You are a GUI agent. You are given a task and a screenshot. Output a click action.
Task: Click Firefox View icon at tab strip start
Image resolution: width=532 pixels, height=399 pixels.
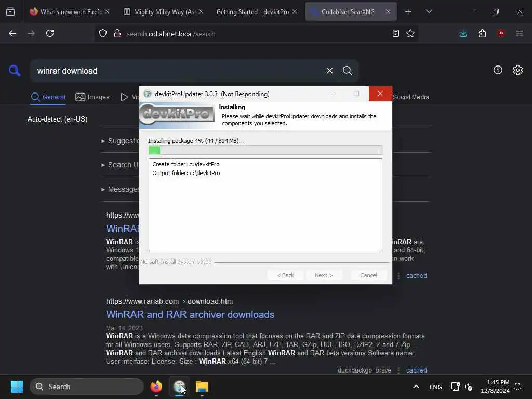point(10,12)
